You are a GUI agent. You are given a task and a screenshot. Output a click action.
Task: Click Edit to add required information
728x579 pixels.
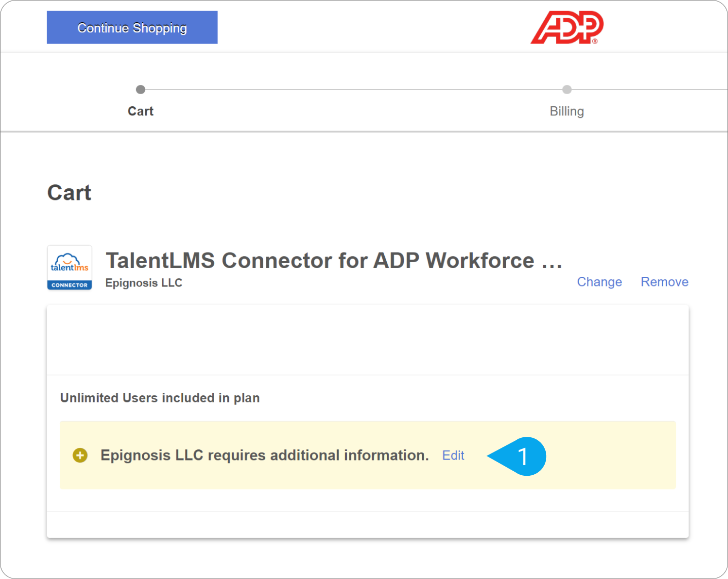pos(453,456)
